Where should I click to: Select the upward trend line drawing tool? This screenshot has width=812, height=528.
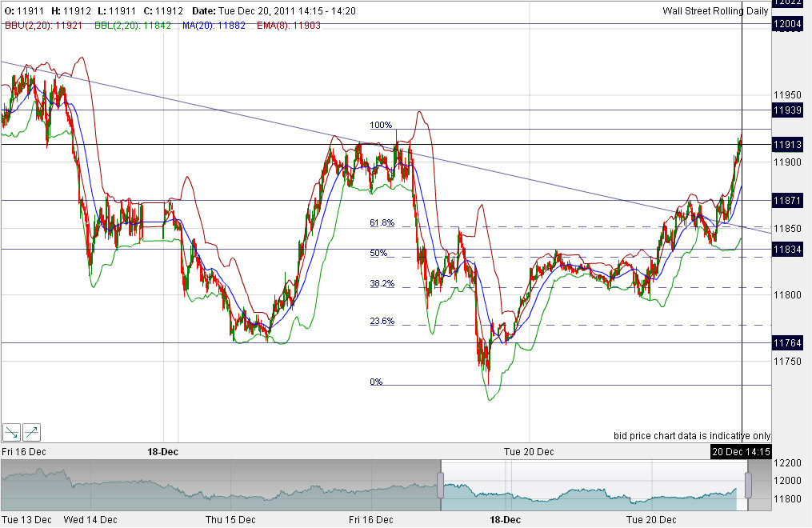(31, 432)
